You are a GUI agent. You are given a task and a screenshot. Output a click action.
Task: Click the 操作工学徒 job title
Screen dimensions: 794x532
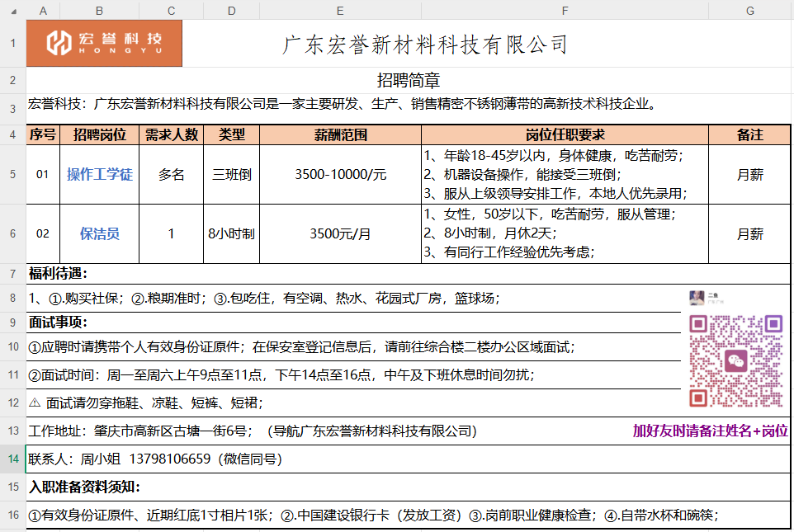click(99, 175)
